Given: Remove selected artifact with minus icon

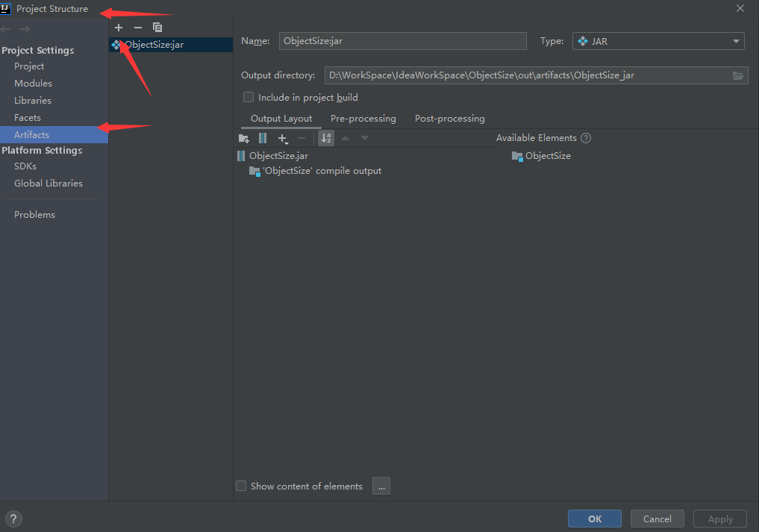Looking at the screenshot, I should 138,28.
